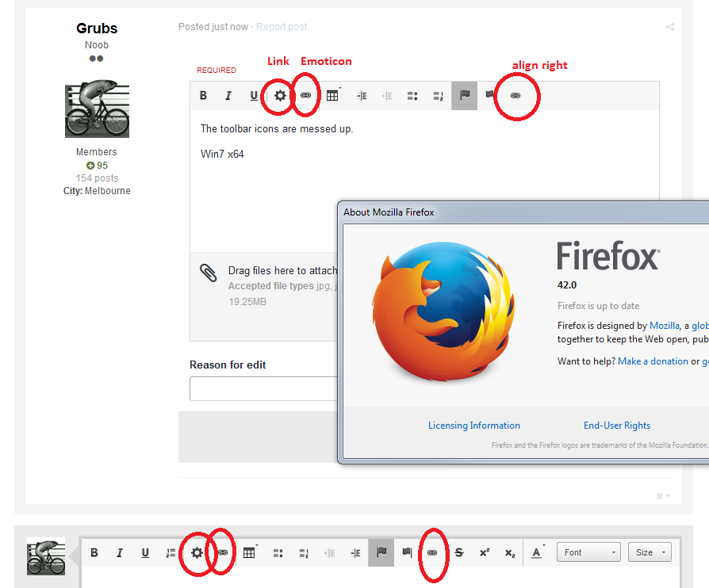Image resolution: width=709 pixels, height=588 pixels.
Task: Click 'Posted just now' timestamp text
Action: (x=213, y=27)
